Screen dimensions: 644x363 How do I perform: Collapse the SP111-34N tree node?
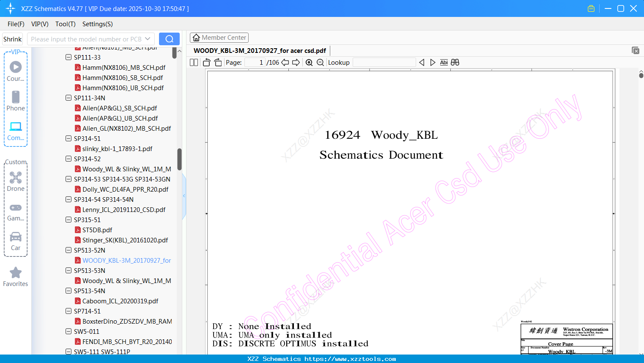coord(69,98)
